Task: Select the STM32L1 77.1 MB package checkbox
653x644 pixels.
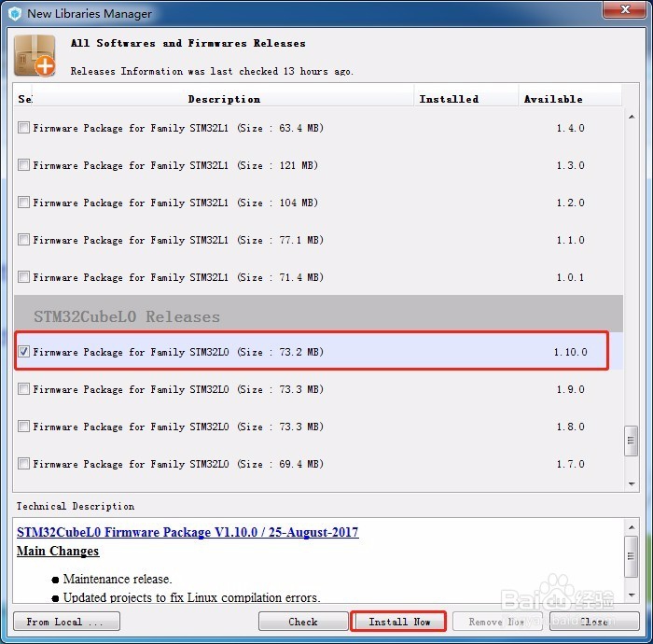Action: pos(23,240)
